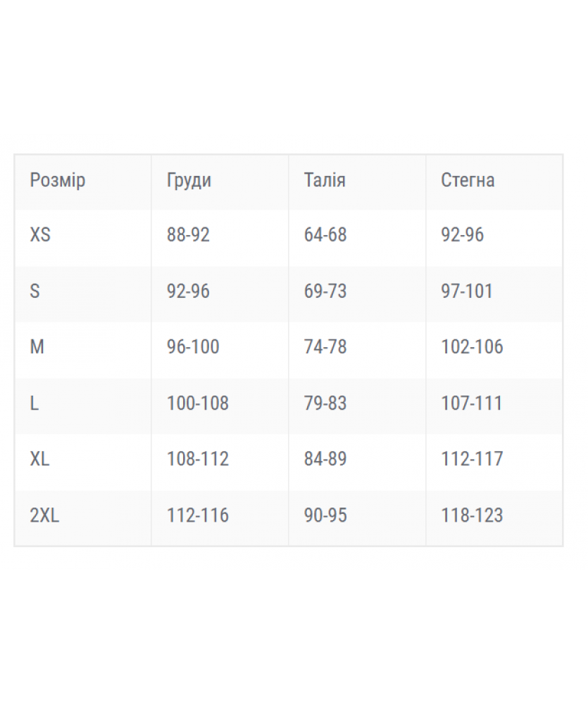Viewport: 588px width, 704px height.
Task: Click hips value 118-123 for 2XL
Action: (472, 515)
